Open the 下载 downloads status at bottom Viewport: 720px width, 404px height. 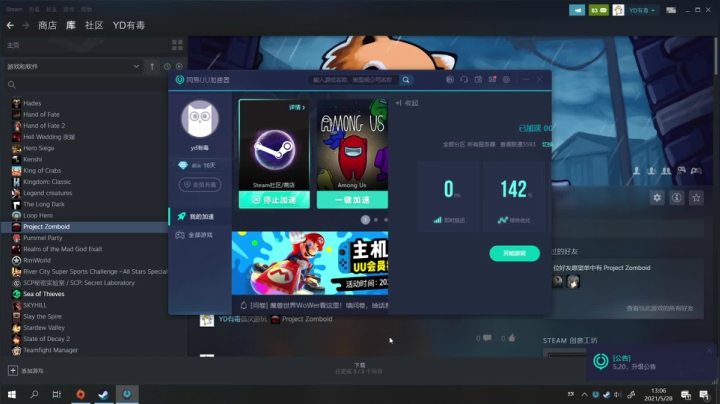[359, 368]
